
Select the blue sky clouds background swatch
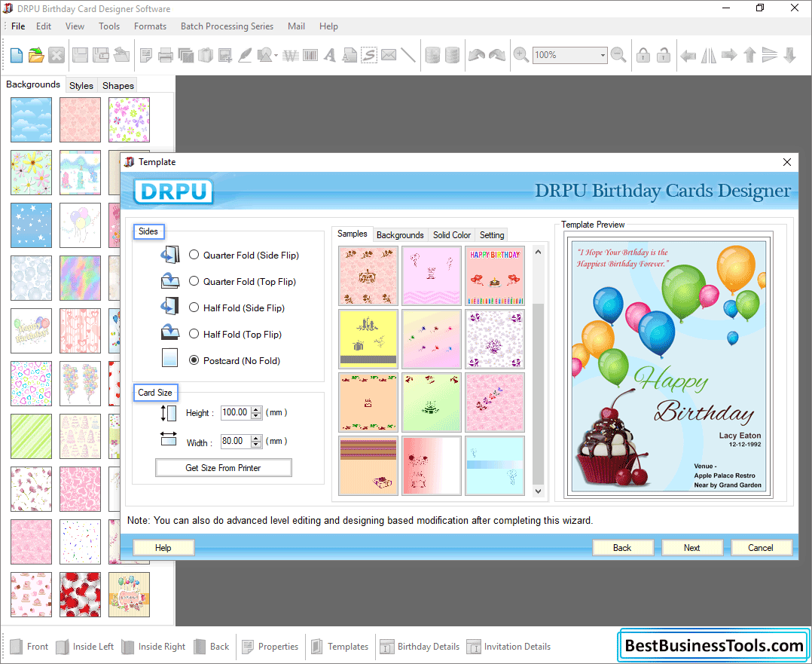(x=31, y=120)
